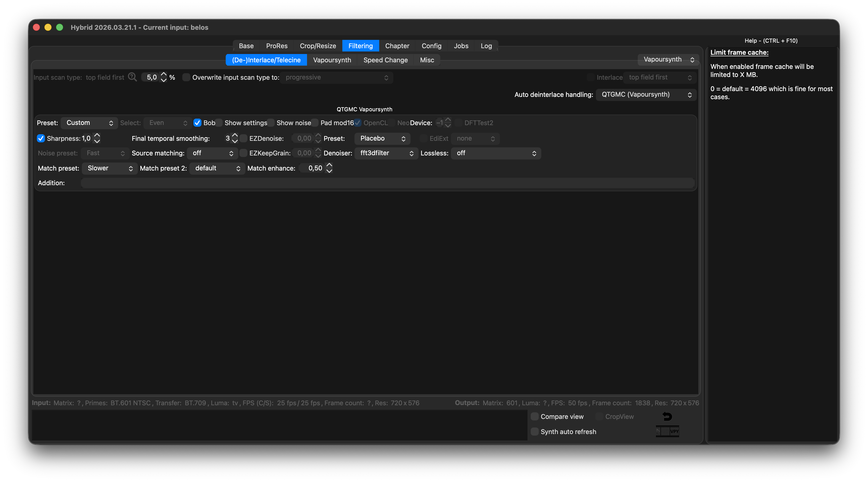
Task: Click the EZDenoise value stepper
Action: click(318, 139)
